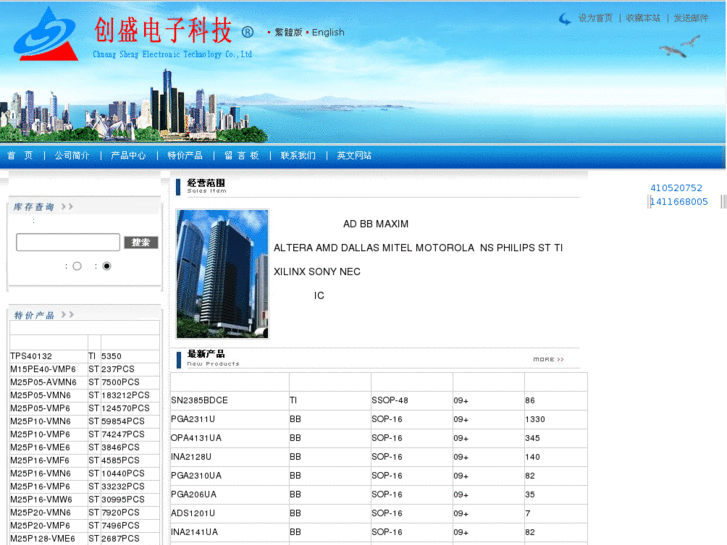Click the blue arrow icon beside 设为首页
The image size is (727, 545).
click(x=565, y=19)
